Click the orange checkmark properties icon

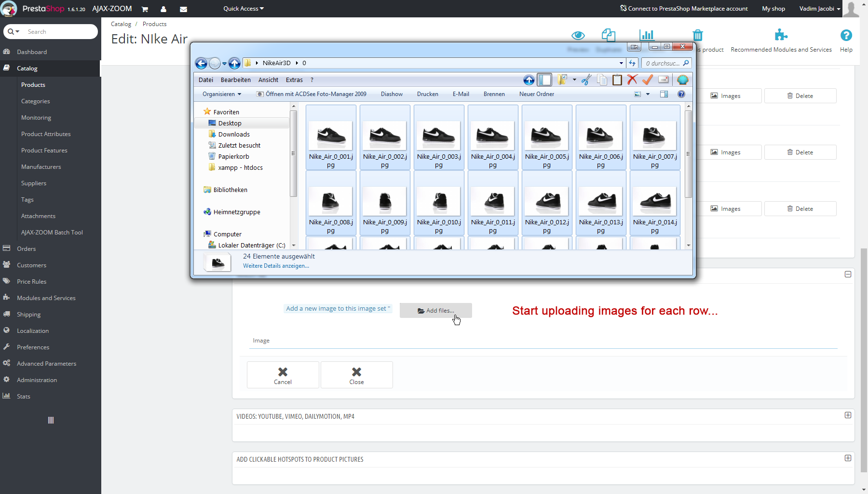point(648,80)
